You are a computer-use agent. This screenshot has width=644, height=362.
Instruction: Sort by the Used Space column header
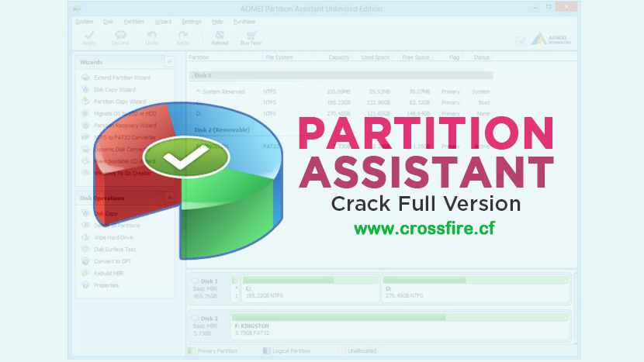click(375, 57)
